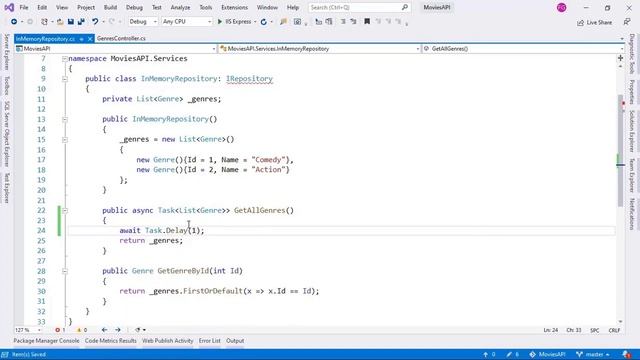Open the File menu
The image size is (640, 360).
24,7
